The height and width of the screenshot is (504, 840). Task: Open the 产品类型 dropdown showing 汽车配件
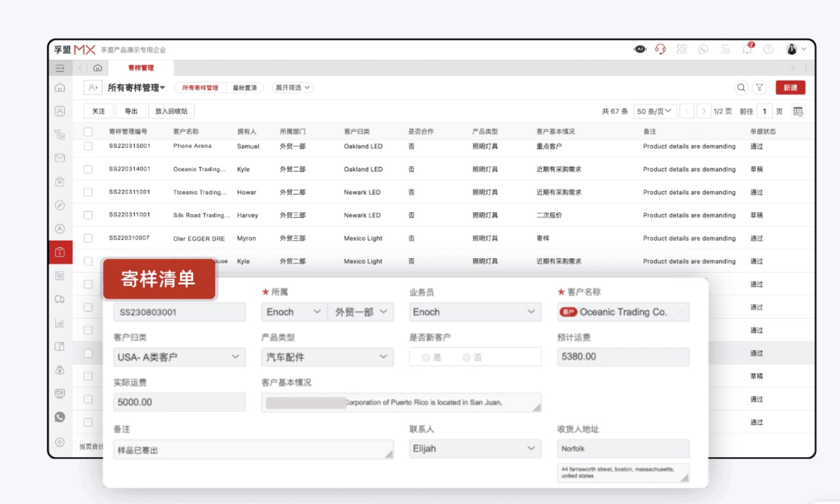(x=327, y=357)
